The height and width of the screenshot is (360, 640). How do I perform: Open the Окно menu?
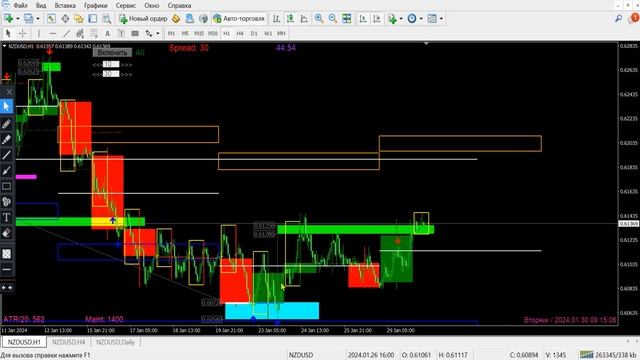pyautogui.click(x=152, y=5)
